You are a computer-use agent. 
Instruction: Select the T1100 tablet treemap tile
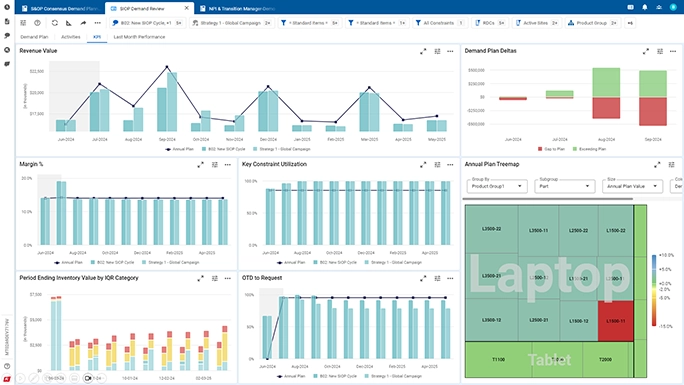tap(498, 360)
